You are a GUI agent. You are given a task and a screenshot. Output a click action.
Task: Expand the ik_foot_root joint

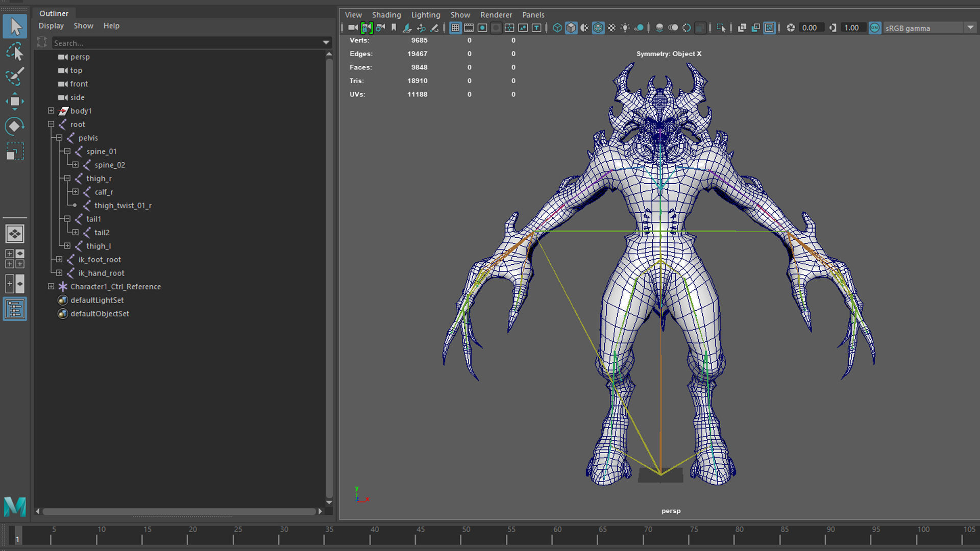coord(59,260)
